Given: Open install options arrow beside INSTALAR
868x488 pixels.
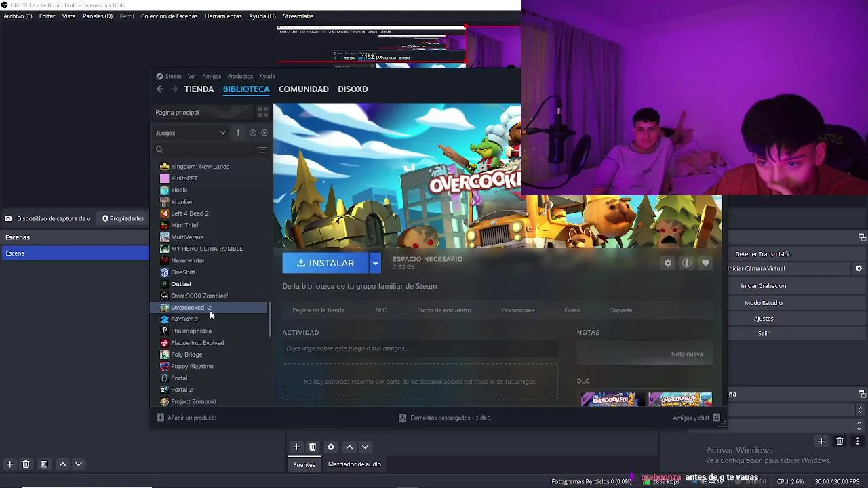Looking at the screenshot, I should click(x=375, y=263).
